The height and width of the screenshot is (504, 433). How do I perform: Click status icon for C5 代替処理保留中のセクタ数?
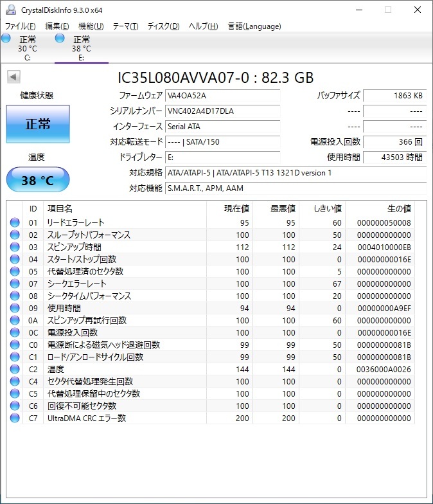(x=15, y=393)
